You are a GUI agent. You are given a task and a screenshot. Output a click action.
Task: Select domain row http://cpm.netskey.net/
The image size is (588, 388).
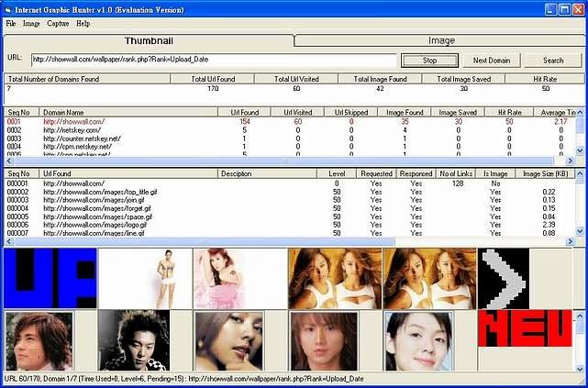pos(290,147)
